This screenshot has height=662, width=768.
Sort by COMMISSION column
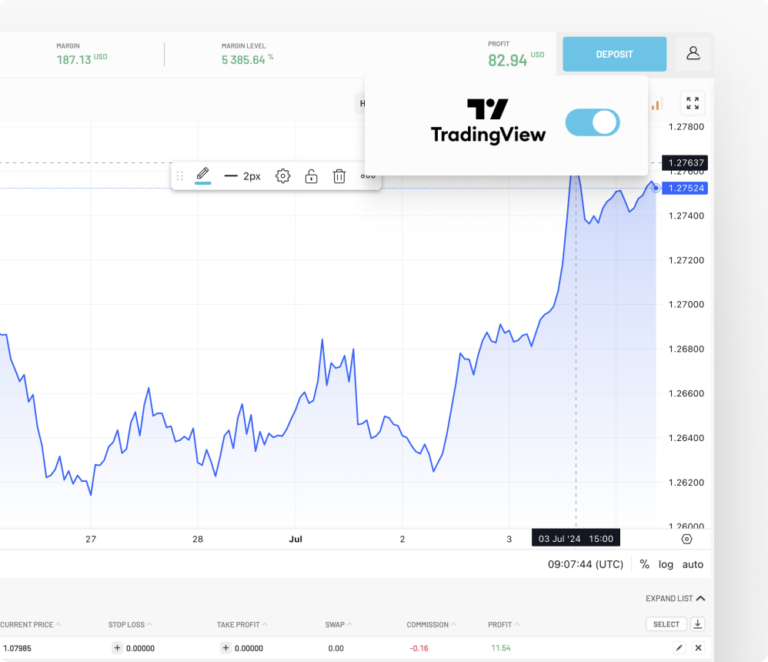(431, 625)
